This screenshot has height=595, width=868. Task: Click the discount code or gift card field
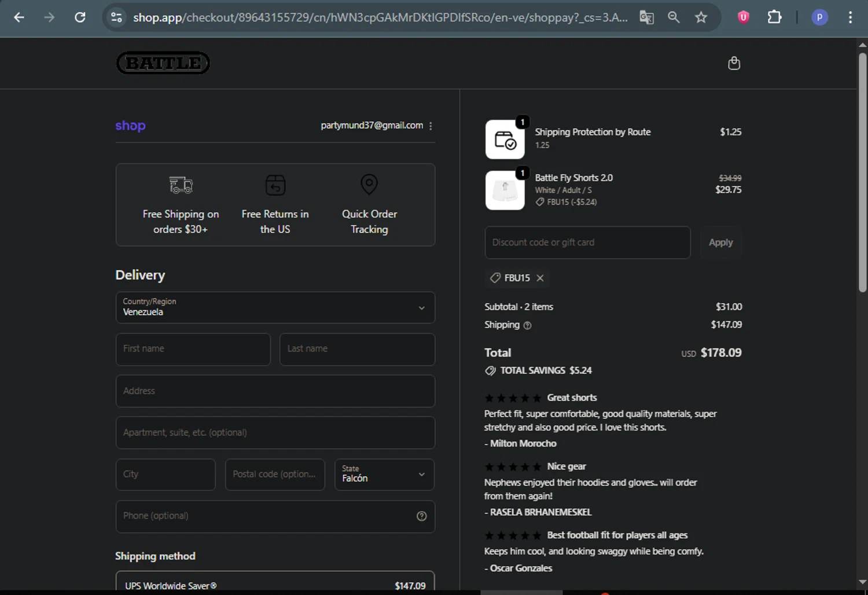click(587, 243)
